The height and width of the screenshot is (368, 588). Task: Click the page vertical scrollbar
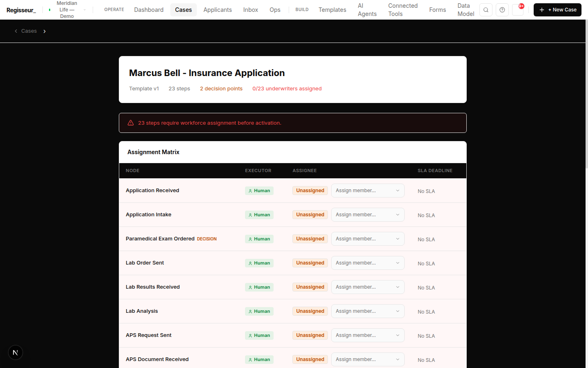(587, 94)
